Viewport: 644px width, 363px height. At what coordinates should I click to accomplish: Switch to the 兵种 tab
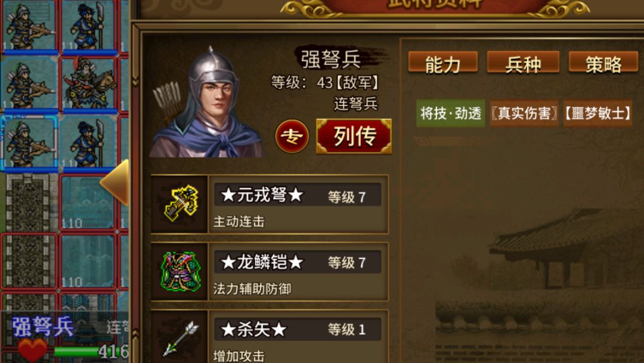pyautogui.click(x=523, y=64)
